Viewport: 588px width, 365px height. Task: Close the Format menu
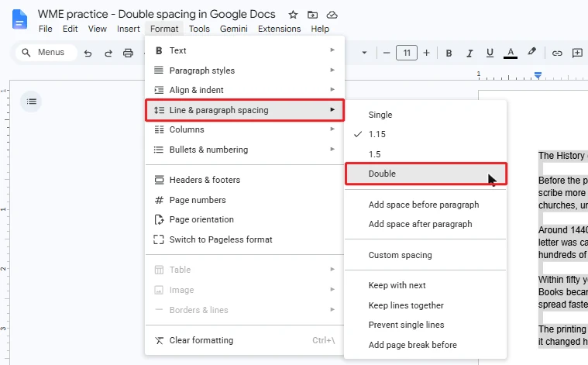click(x=164, y=29)
